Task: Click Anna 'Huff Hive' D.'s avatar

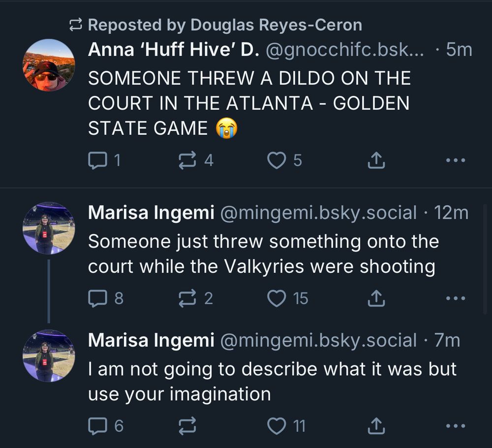Action: click(x=49, y=65)
